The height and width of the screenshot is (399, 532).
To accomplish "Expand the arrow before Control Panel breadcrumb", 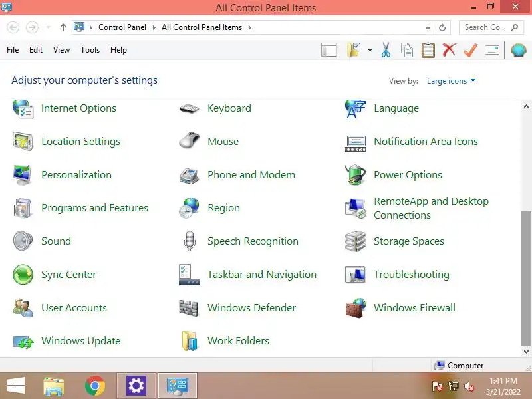I will pyautogui.click(x=90, y=27).
